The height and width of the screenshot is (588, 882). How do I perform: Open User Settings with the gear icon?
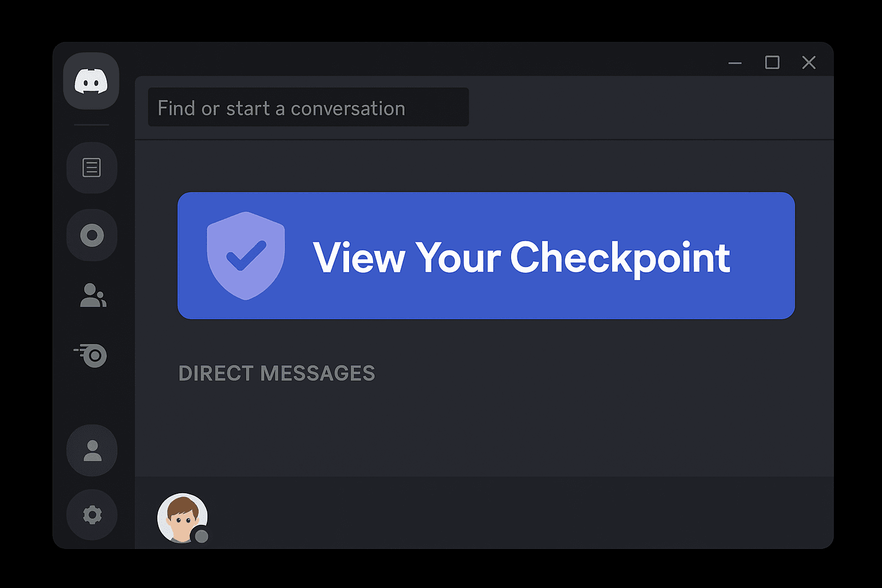click(91, 515)
